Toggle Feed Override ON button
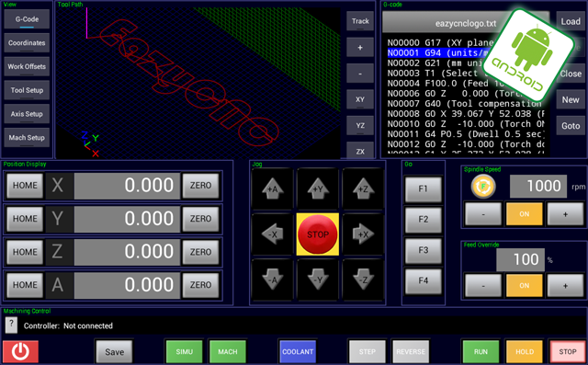The image size is (588, 365). coord(524,286)
